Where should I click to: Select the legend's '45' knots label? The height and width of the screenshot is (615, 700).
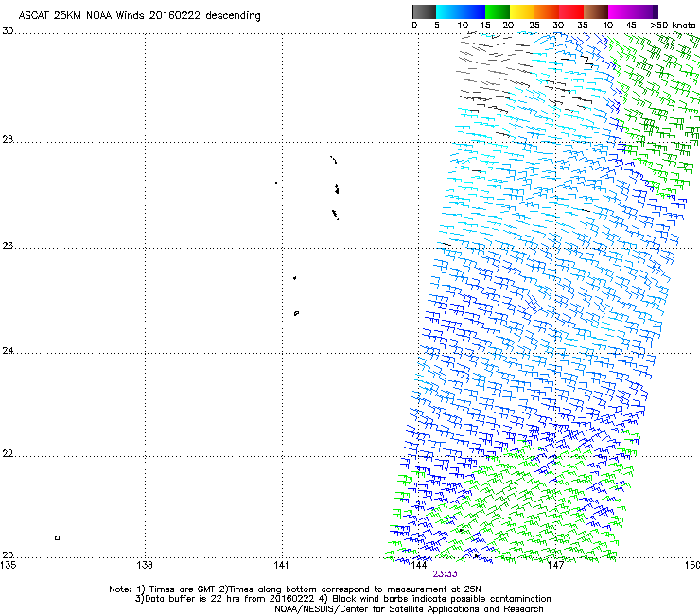click(631, 26)
